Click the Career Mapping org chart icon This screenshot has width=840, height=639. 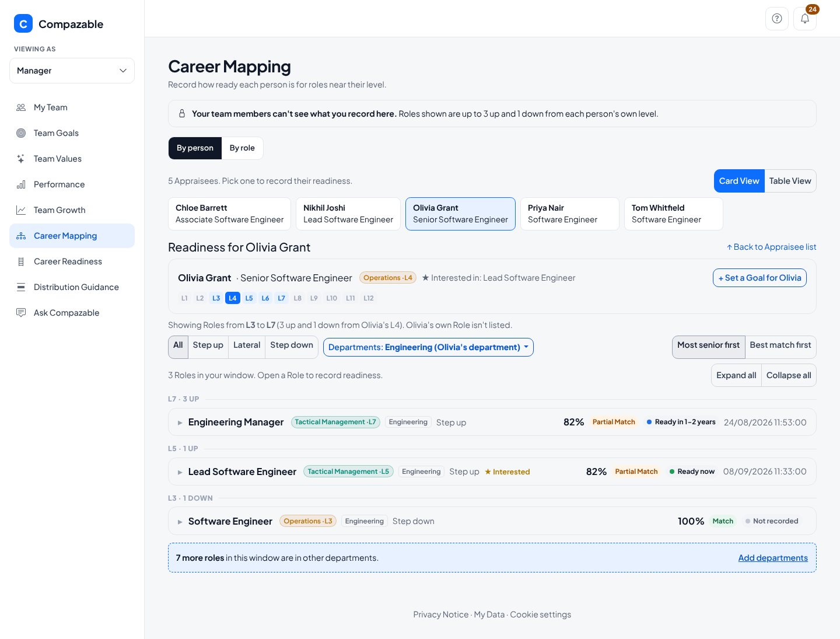point(21,236)
